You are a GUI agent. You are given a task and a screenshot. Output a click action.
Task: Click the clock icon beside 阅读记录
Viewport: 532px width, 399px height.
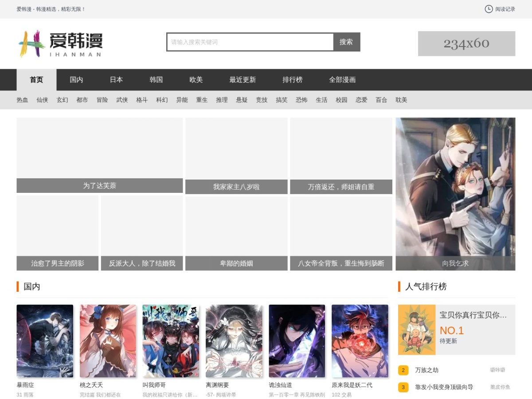click(489, 9)
